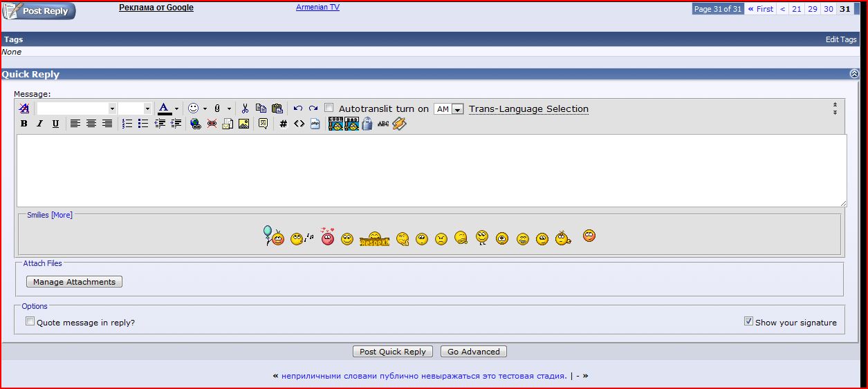
Task: Click the Insert Image icon
Action: click(x=243, y=124)
